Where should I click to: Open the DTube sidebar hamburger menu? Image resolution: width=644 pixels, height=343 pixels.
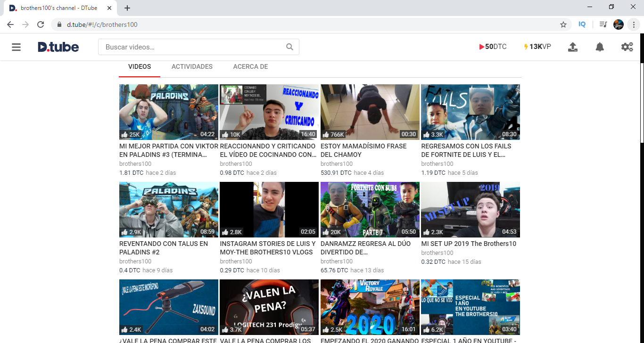pos(16,47)
